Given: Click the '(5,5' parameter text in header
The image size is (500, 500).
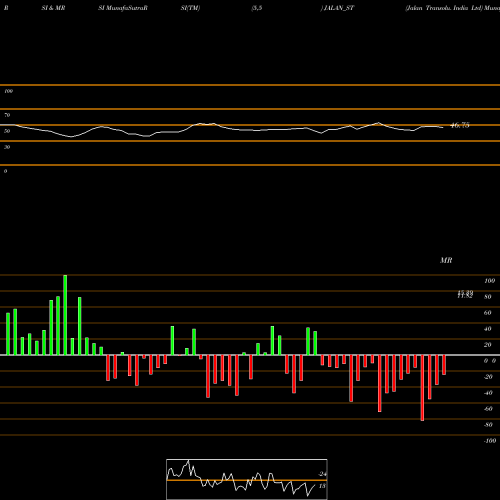Looking at the screenshot, I should click(257, 8).
